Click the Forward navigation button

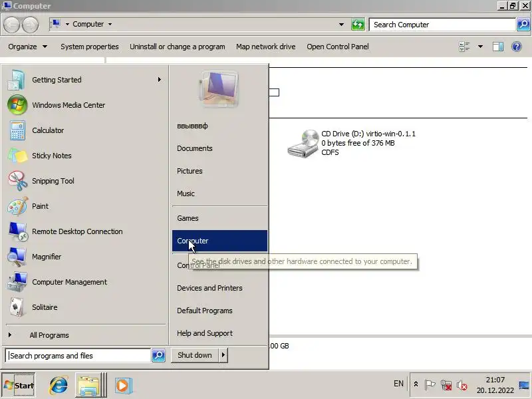pos(30,25)
